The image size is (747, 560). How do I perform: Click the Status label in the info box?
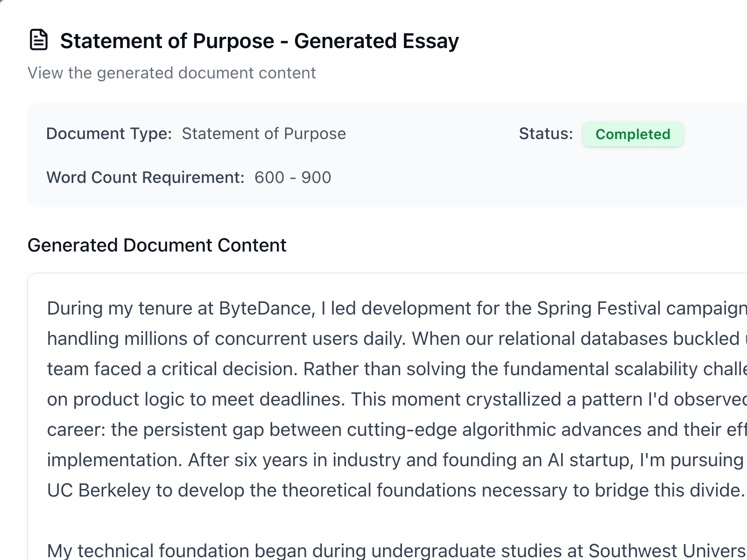tap(545, 133)
